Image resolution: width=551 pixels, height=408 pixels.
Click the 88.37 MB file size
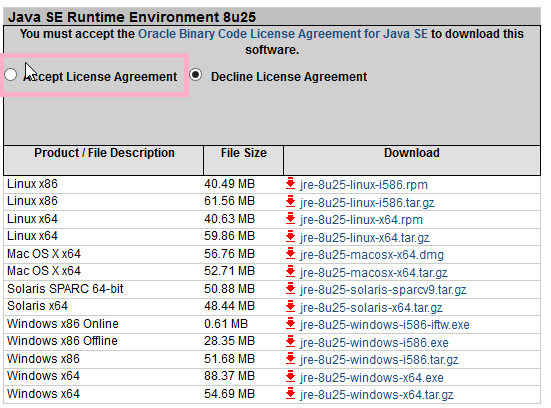coord(229,376)
